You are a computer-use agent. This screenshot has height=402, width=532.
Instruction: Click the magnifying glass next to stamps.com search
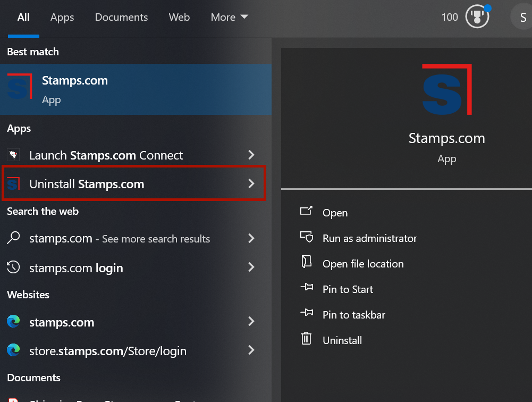click(13, 238)
